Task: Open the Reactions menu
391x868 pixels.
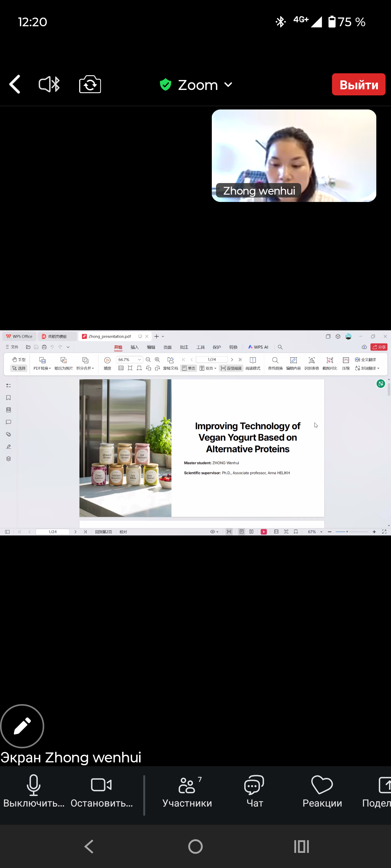Action: click(x=322, y=792)
